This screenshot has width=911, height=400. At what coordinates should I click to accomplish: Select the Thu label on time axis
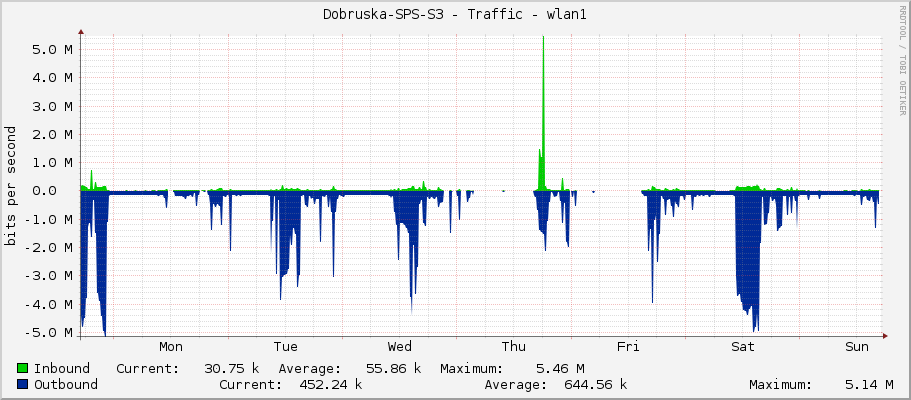(514, 347)
